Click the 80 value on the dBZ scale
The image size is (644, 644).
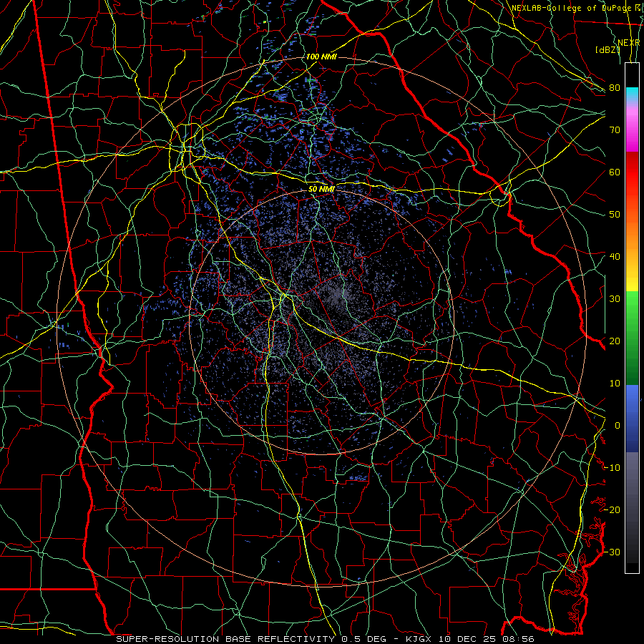(x=615, y=87)
